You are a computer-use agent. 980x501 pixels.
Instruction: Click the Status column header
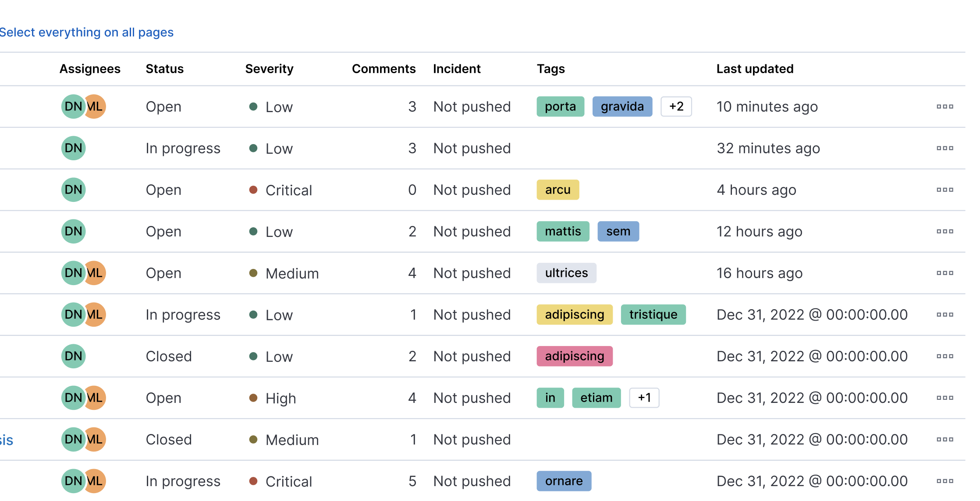tap(164, 69)
